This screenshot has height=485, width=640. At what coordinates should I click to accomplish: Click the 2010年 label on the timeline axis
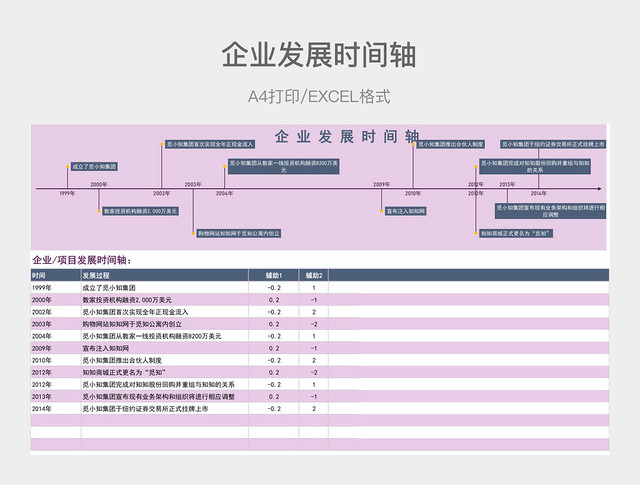click(413, 194)
